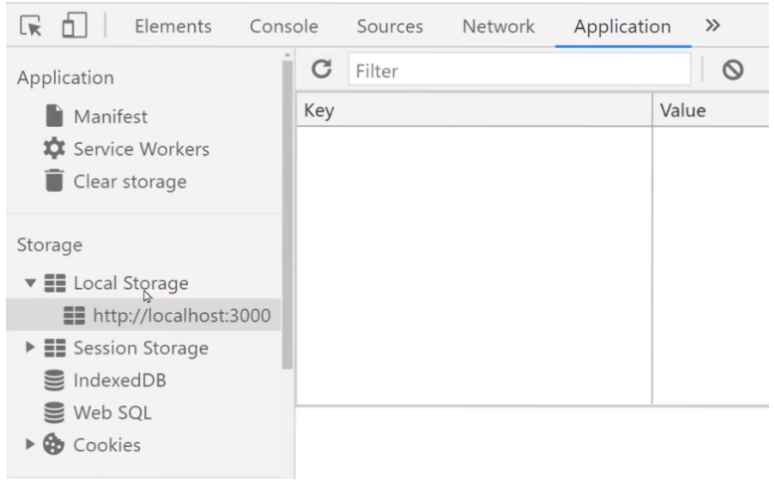Collapse the Local Storage tree
Image resolution: width=774 pixels, height=486 pixels.
(30, 283)
